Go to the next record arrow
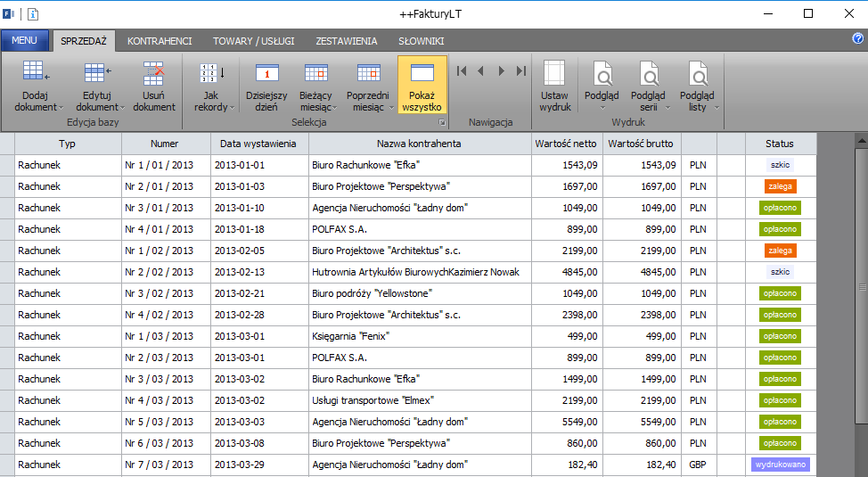The image size is (868, 477). 501,71
